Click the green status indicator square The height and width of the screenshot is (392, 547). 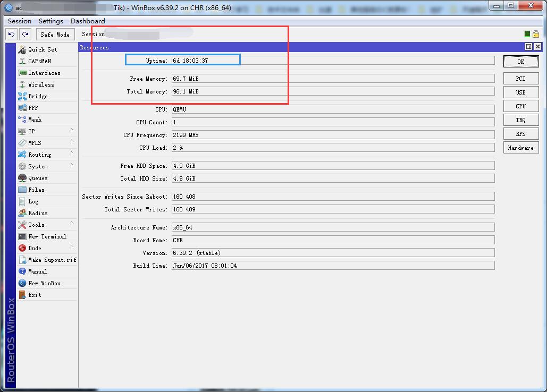(x=527, y=34)
